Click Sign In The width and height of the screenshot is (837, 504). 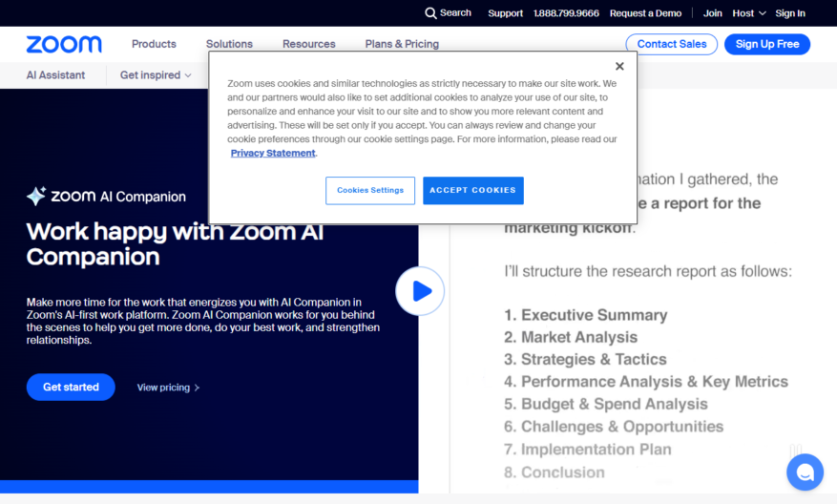pyautogui.click(x=790, y=13)
